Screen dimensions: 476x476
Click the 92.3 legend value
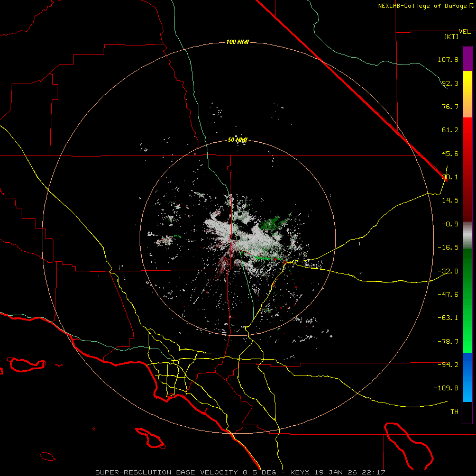point(450,83)
